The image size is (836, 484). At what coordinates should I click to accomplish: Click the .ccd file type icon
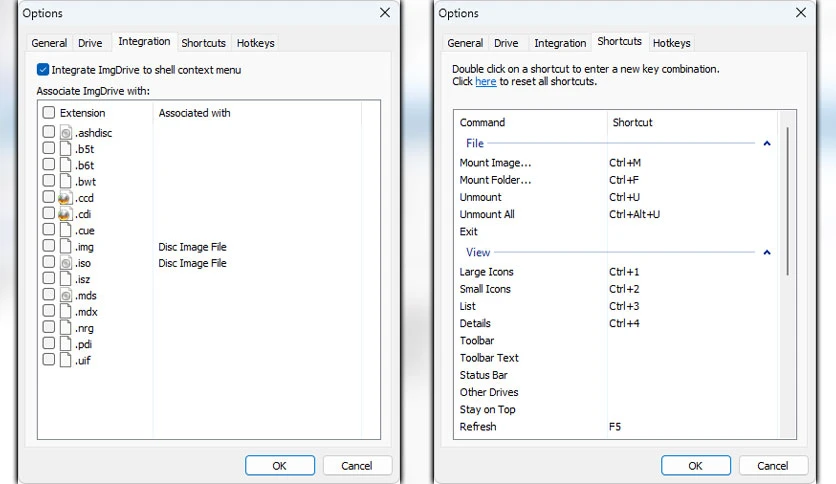pos(65,198)
